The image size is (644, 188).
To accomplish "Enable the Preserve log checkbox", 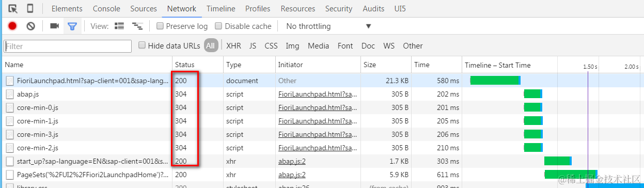I will [x=160, y=26].
